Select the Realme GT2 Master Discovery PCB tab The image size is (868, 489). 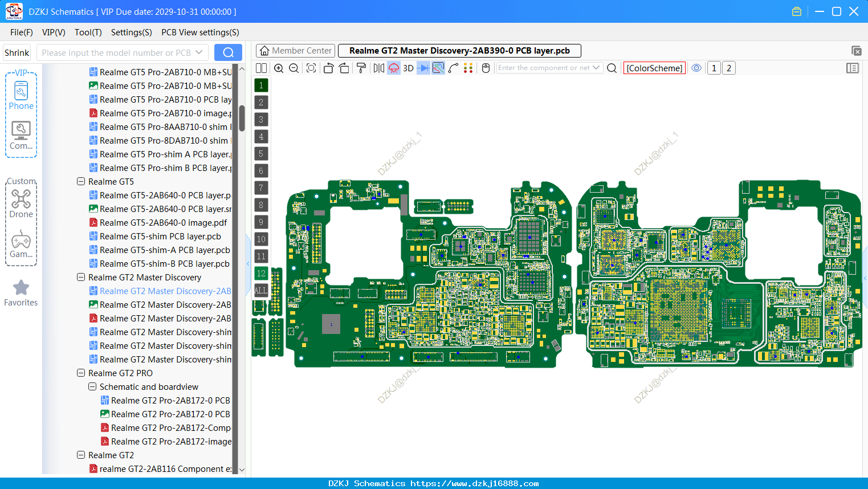(x=459, y=51)
